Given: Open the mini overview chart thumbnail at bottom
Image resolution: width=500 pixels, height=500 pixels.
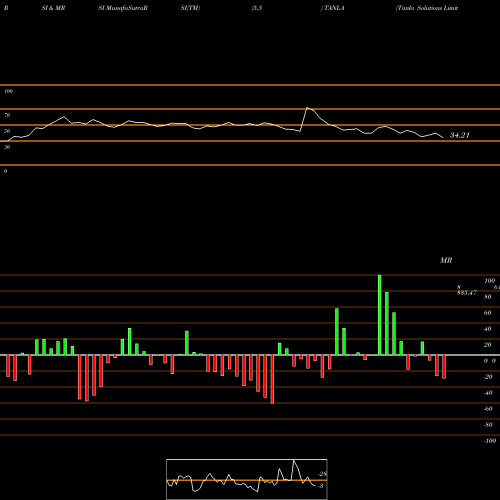Looking at the screenshot, I should (247, 479).
